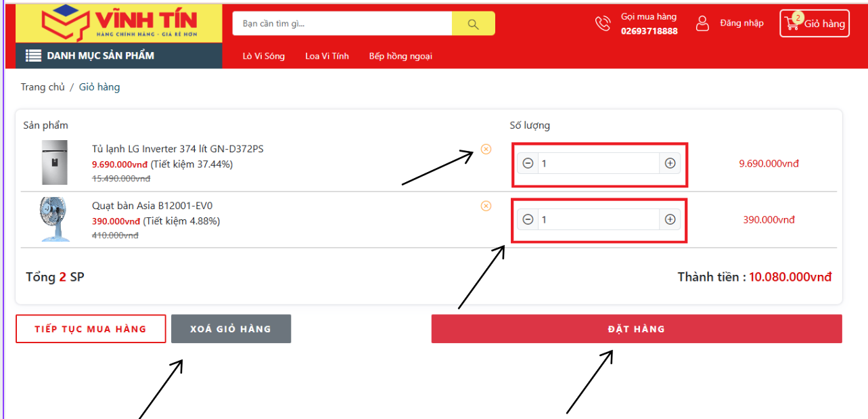The width and height of the screenshot is (868, 419).
Task: Click the 390.000vnđ line total
Action: (x=769, y=219)
